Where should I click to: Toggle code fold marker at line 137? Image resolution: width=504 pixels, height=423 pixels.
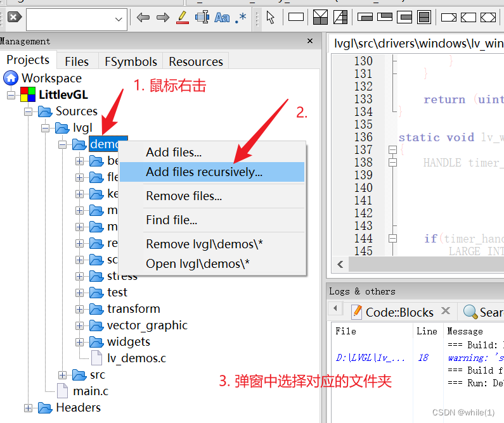click(x=392, y=150)
